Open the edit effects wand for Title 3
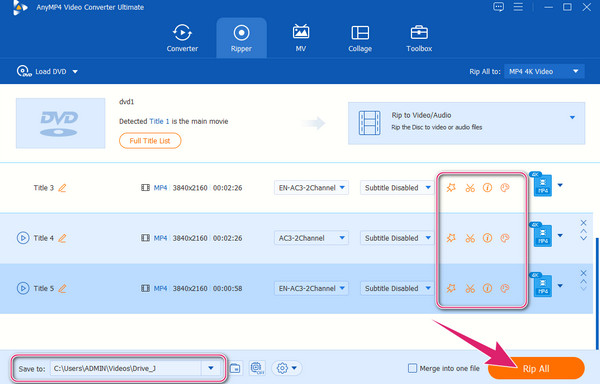600x384 pixels. [451, 188]
